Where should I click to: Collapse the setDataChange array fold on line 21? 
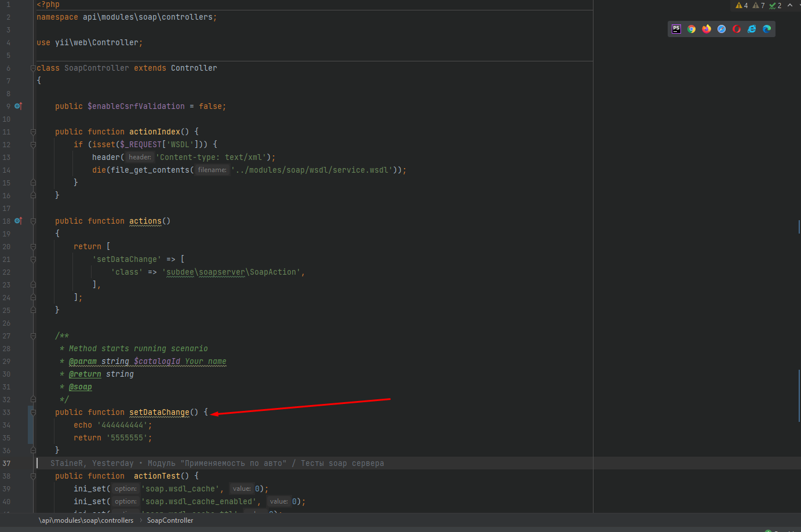pos(33,259)
